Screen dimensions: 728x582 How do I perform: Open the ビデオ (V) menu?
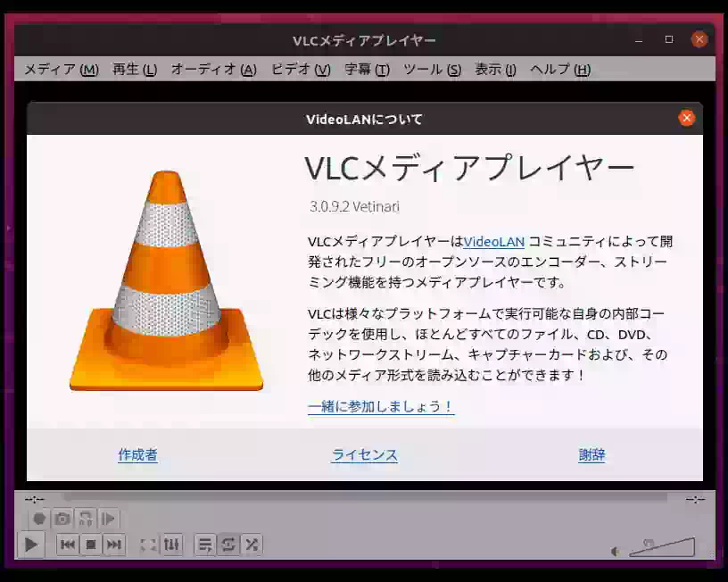point(301,70)
